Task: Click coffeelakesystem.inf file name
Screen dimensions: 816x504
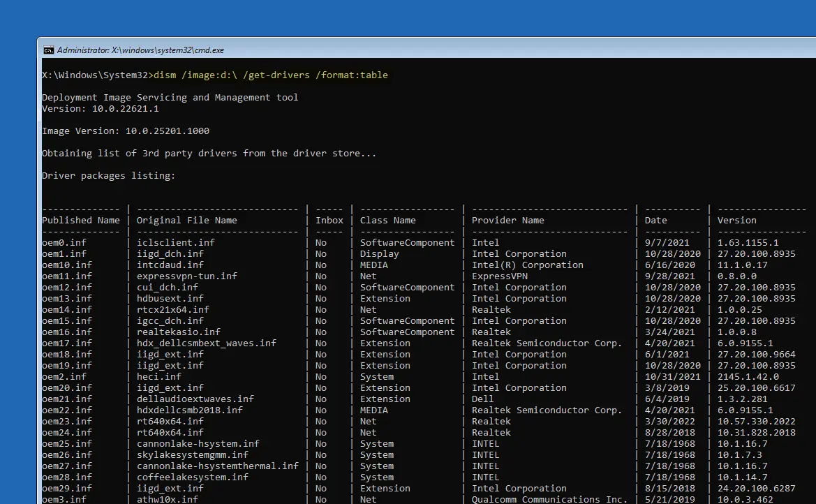Action: pos(193,477)
